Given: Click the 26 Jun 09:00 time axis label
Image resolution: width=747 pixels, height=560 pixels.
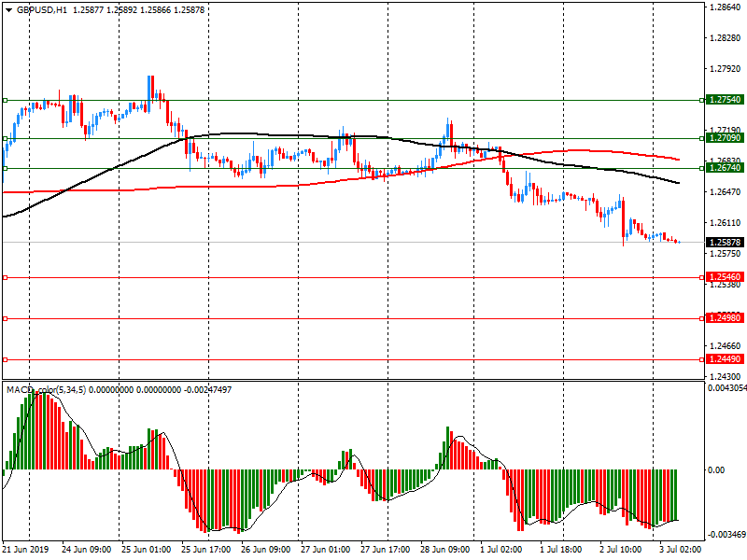Looking at the screenshot, I should click(265, 549).
